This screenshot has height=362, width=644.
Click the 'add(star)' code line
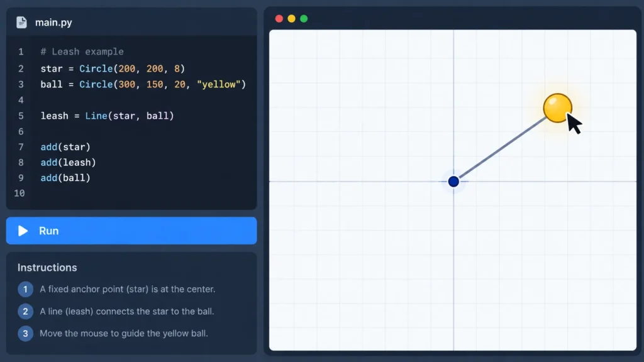click(x=65, y=147)
